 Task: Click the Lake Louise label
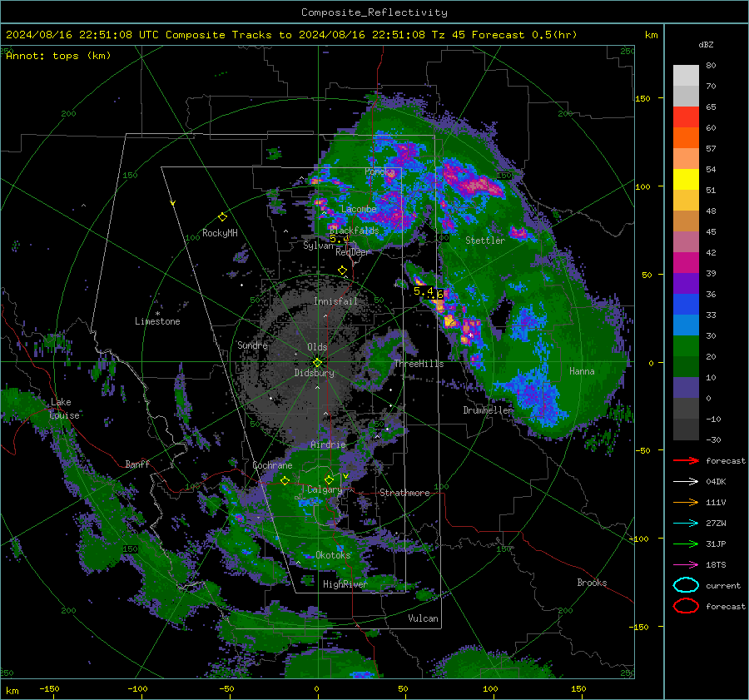[x=64, y=409]
